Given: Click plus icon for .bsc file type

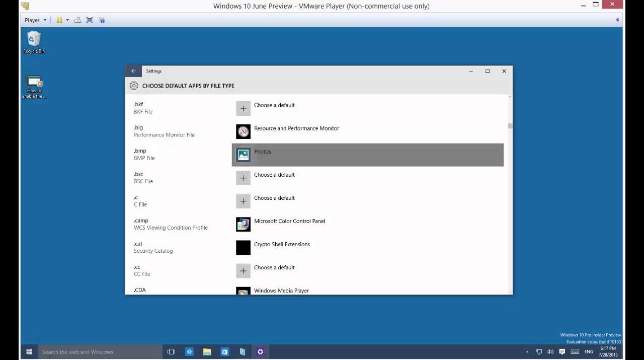Looking at the screenshot, I should (x=243, y=178).
